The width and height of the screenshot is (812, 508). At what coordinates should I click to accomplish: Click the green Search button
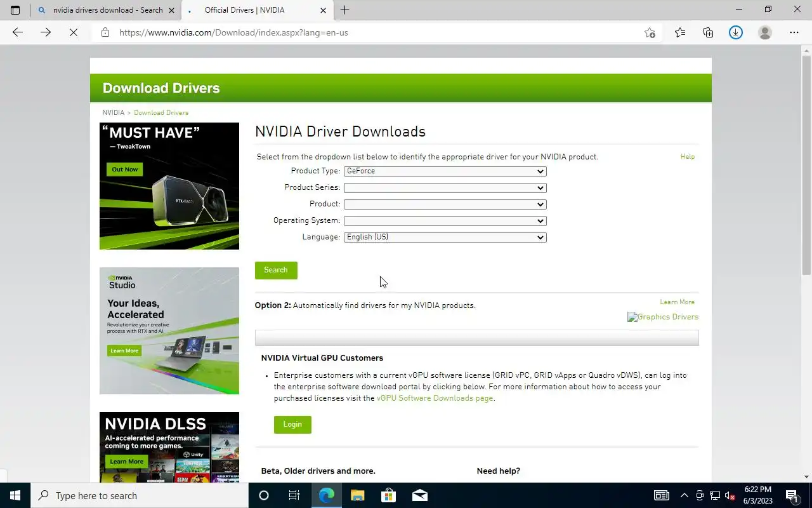click(276, 270)
